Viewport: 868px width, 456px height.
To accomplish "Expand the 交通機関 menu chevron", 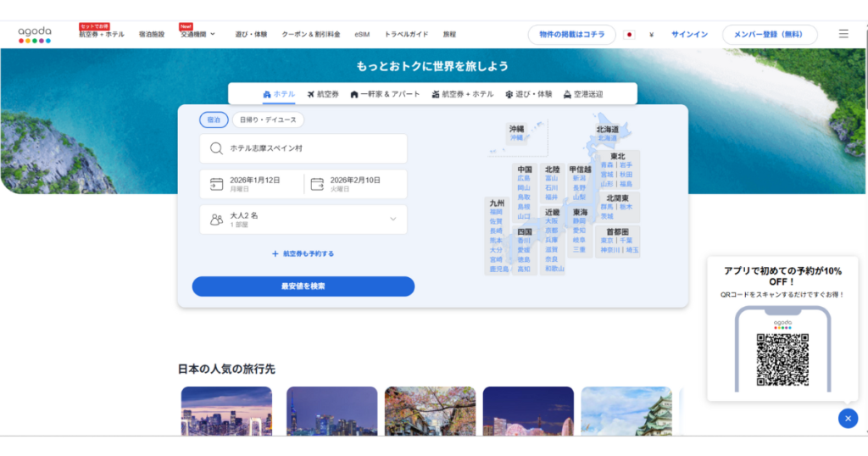I will pos(213,35).
